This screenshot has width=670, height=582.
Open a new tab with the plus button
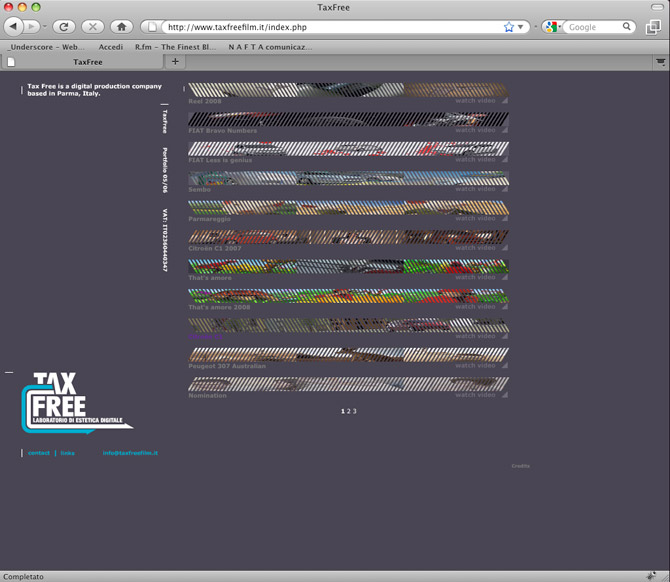(175, 62)
